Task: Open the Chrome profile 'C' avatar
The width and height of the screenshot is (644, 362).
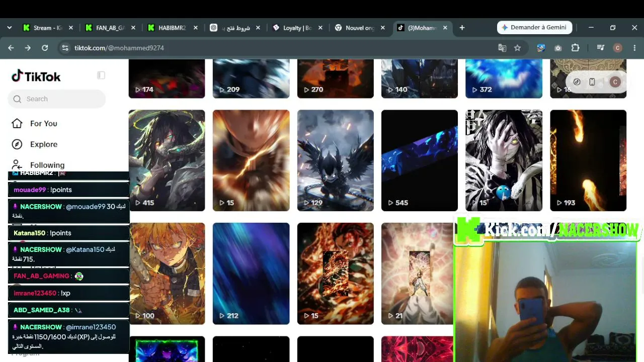Action: pyautogui.click(x=618, y=48)
